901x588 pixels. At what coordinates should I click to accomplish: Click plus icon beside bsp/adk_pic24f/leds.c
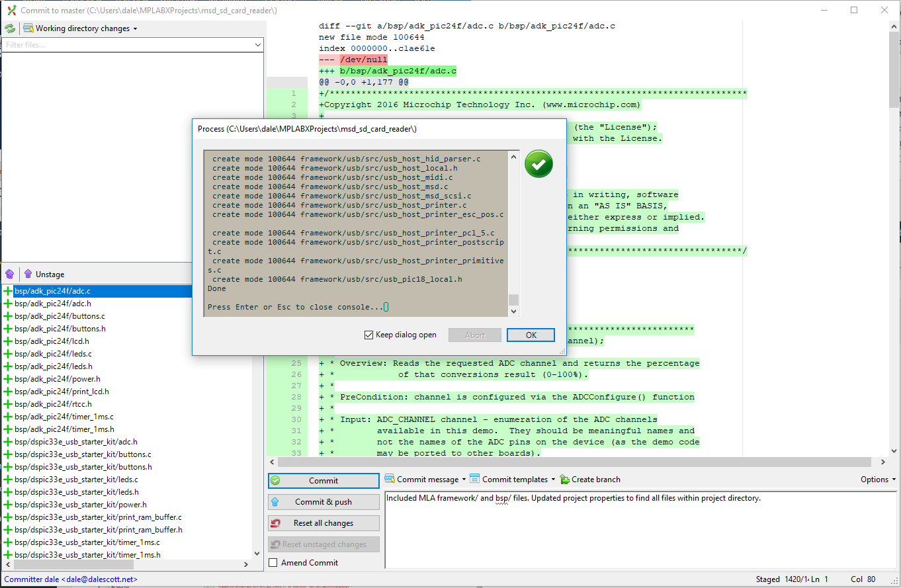point(8,354)
